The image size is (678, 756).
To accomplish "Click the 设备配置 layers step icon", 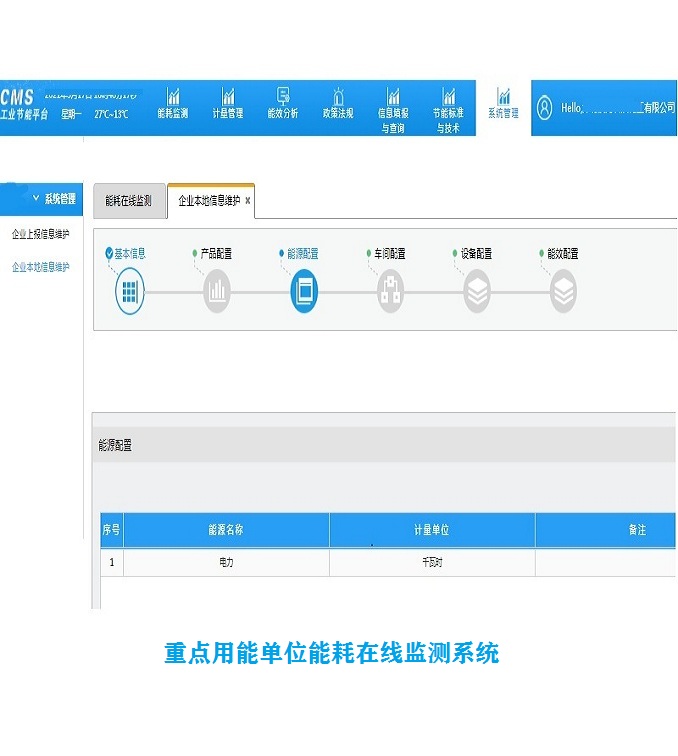I will point(477,292).
